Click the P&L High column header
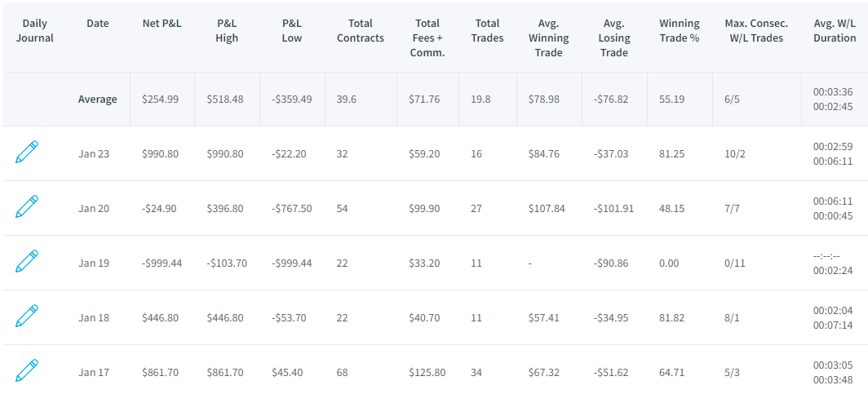868x394 pixels. 227,30
